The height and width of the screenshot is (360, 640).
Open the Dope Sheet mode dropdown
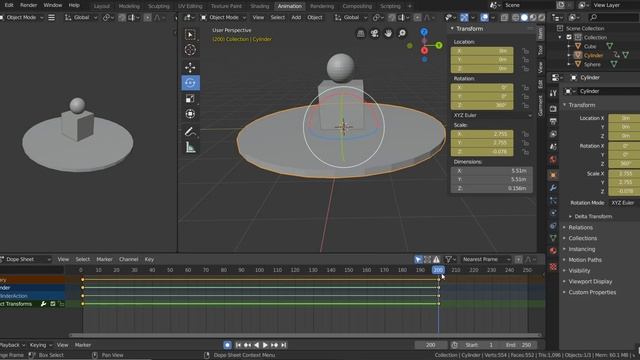pyautogui.click(x=26, y=259)
